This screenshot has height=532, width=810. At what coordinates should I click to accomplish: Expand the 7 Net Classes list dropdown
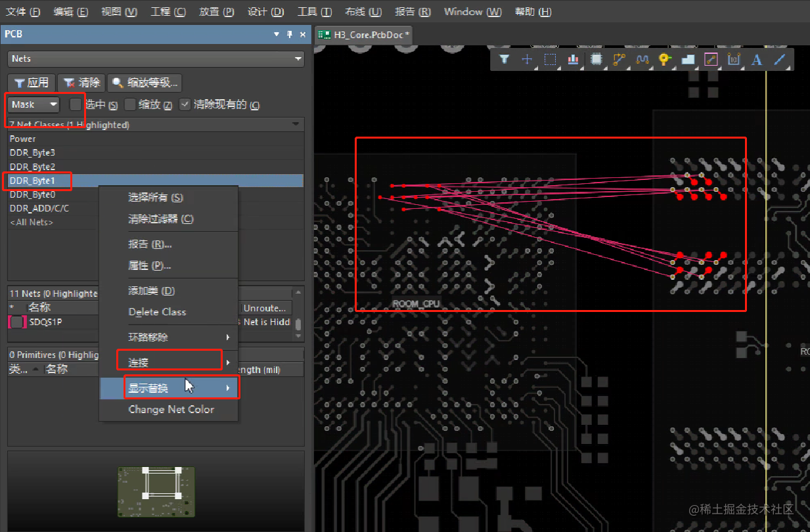(297, 124)
